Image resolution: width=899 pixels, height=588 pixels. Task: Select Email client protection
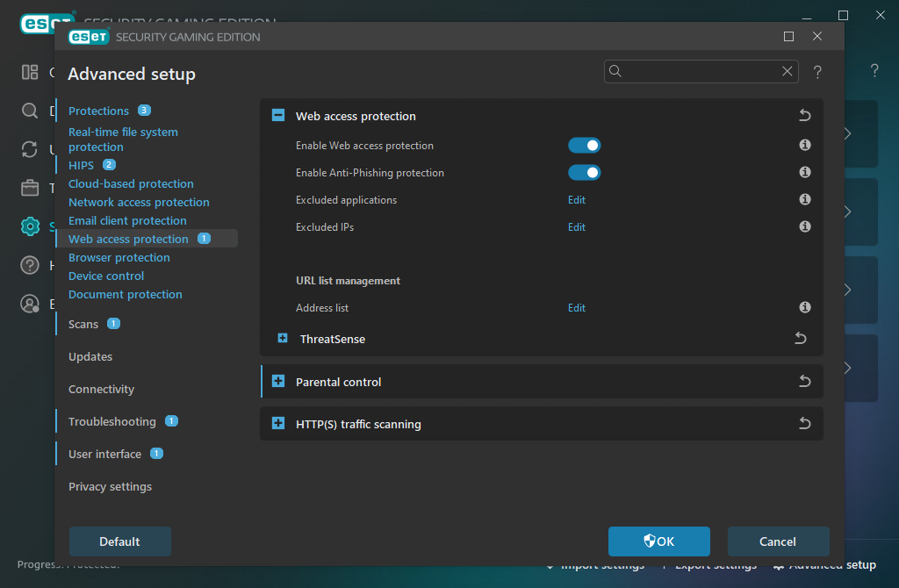[127, 220]
